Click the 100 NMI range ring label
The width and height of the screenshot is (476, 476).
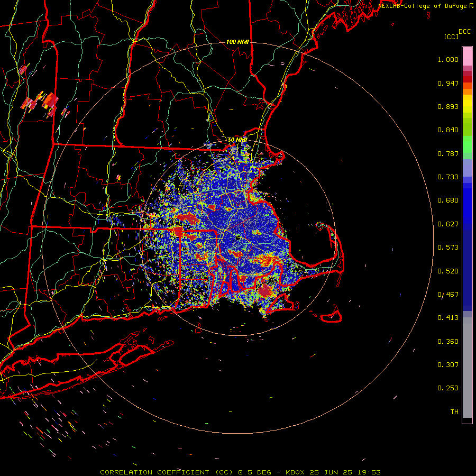click(x=237, y=42)
